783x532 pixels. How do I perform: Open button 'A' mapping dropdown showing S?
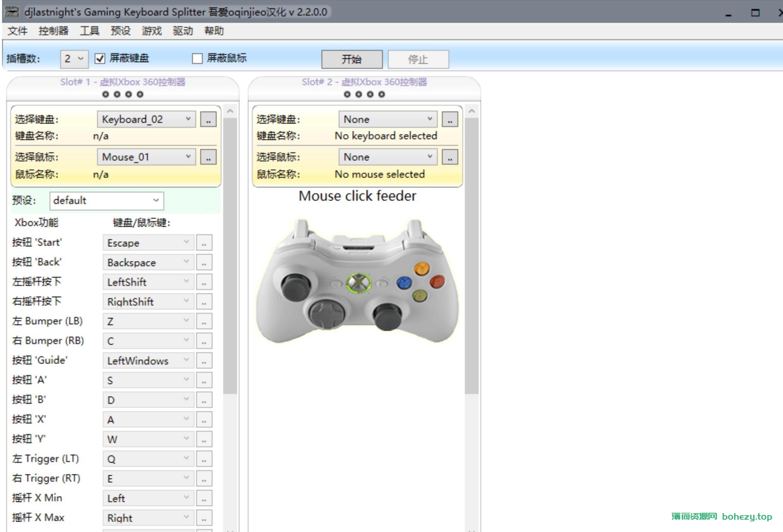[148, 380]
